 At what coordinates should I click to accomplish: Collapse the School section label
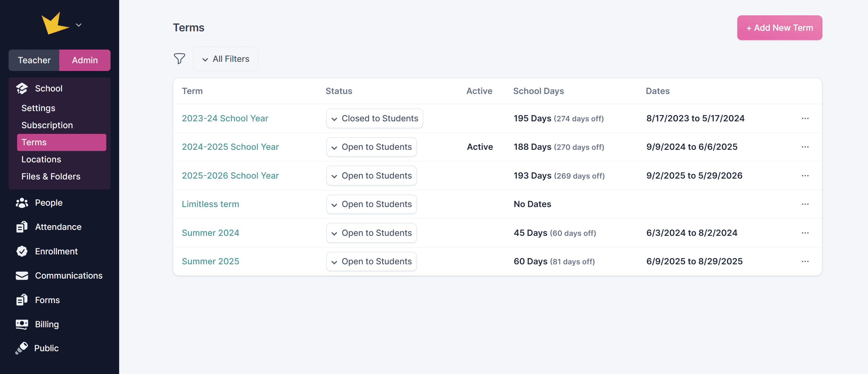click(49, 89)
